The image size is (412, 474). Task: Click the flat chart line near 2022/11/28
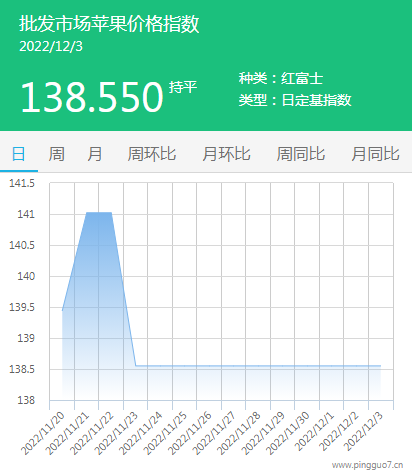pos(258,366)
